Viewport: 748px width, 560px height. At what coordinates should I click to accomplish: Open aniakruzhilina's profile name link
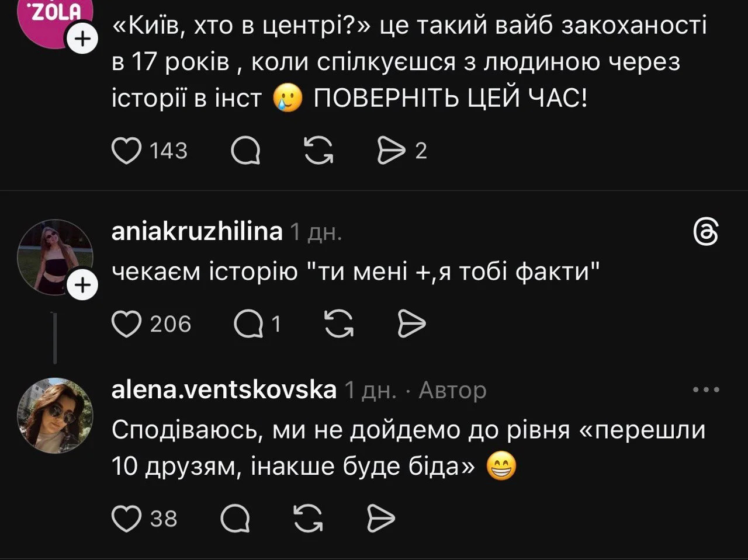coord(197,232)
